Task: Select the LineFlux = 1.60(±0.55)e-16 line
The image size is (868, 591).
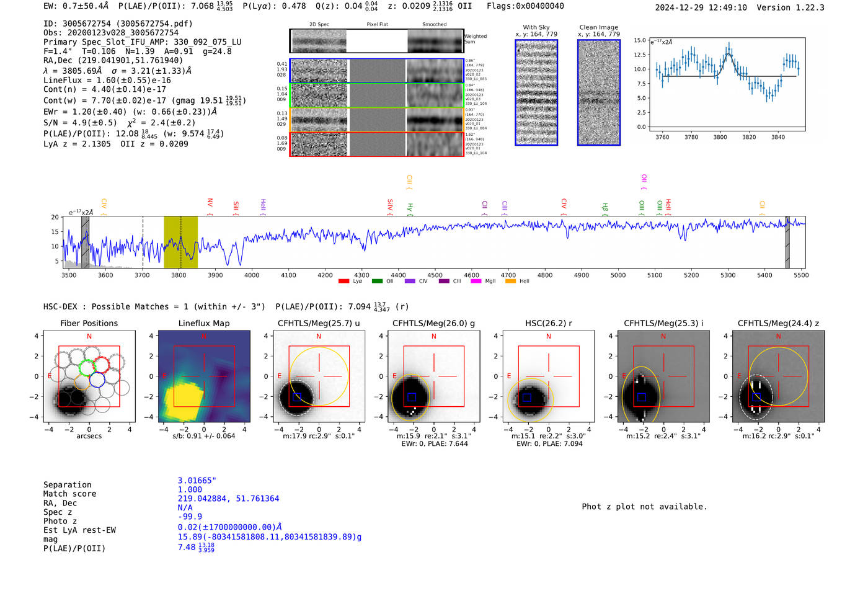Action: (x=107, y=80)
